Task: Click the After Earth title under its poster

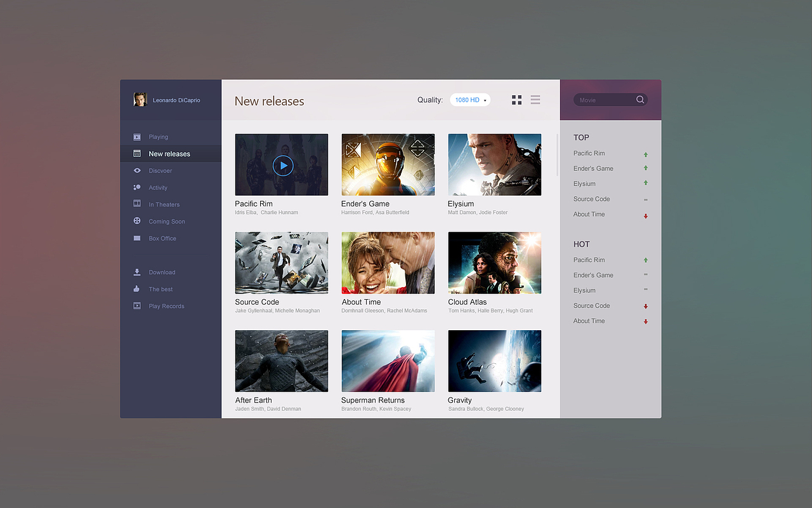Action: [254, 400]
